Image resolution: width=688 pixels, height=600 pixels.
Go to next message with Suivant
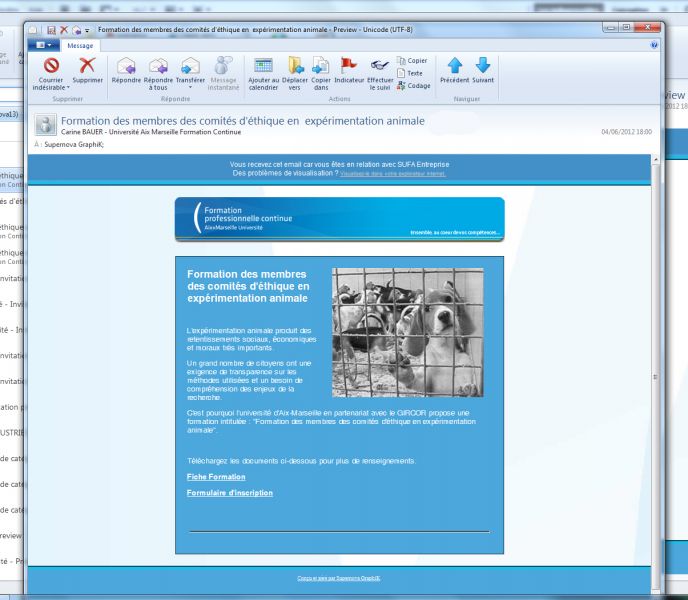(x=483, y=70)
